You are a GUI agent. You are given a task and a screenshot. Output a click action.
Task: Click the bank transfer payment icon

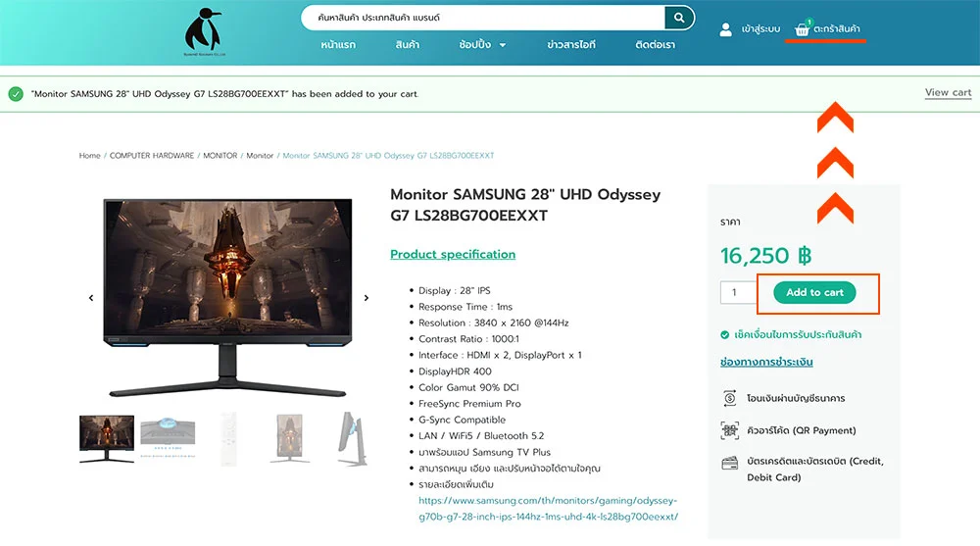(x=729, y=398)
